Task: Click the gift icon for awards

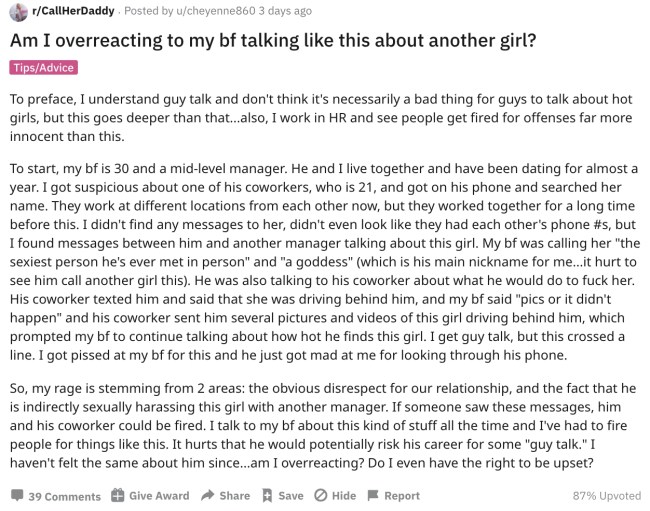Action: [117, 495]
